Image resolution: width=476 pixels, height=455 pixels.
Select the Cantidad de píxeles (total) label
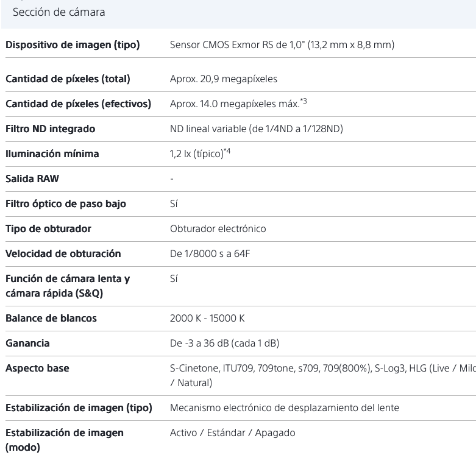coord(68,79)
